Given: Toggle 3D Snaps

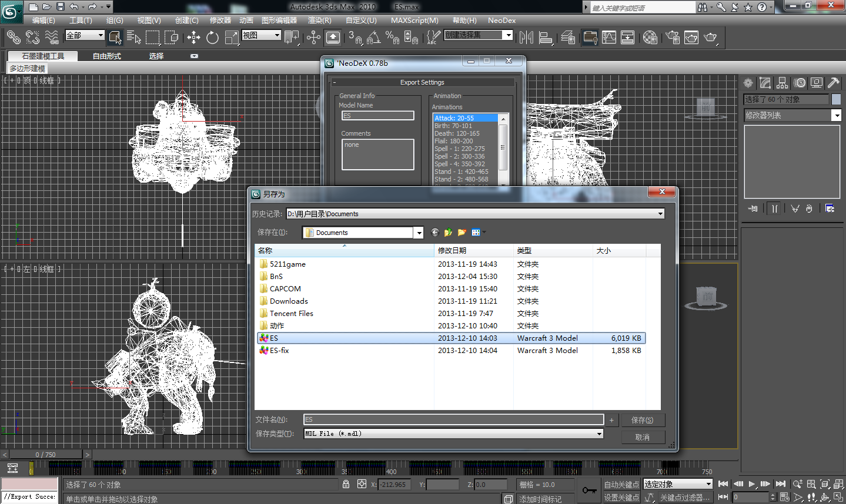Looking at the screenshot, I should pyautogui.click(x=356, y=38).
